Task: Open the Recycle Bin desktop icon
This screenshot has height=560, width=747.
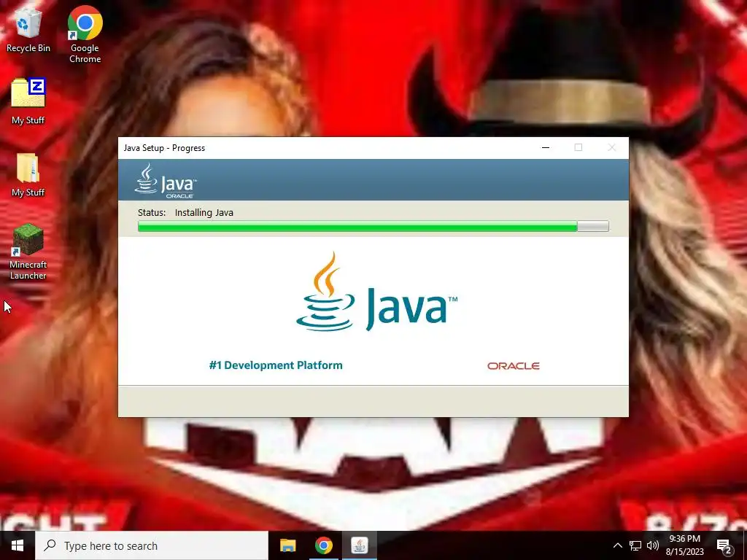Action: (x=28, y=29)
